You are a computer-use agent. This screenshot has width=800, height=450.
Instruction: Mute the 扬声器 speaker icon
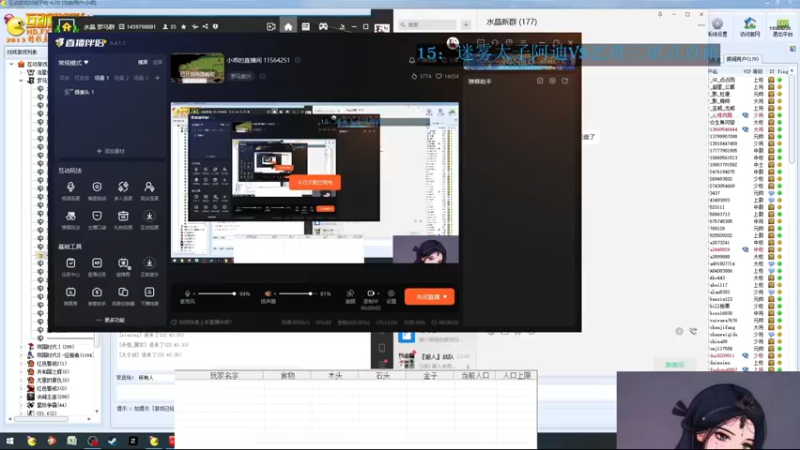(268, 294)
